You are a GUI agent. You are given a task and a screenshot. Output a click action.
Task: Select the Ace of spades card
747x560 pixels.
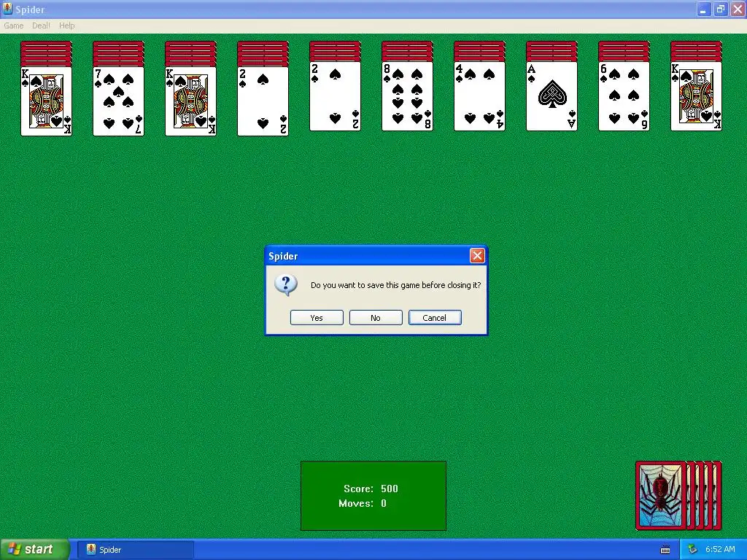click(551, 96)
